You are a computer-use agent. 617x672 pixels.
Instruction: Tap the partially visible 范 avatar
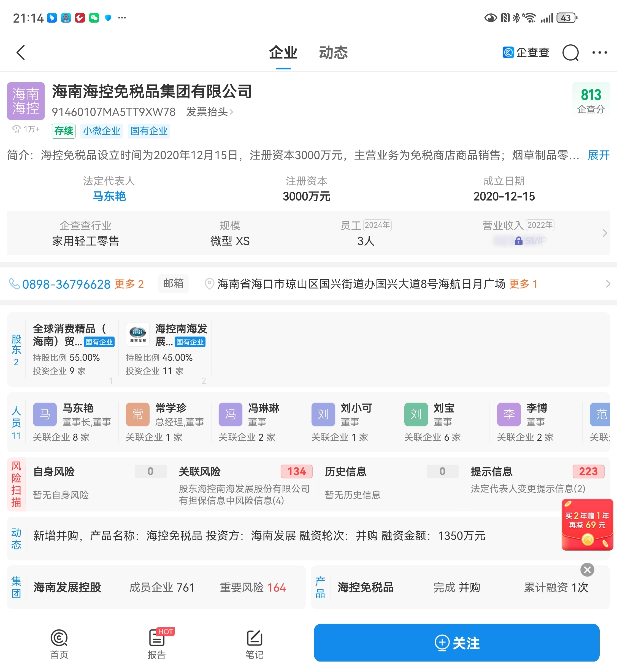[x=600, y=414]
